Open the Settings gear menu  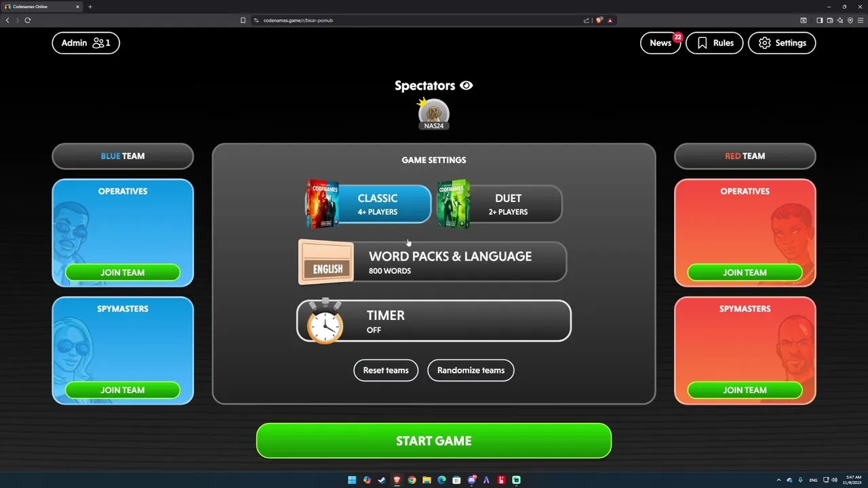point(782,43)
